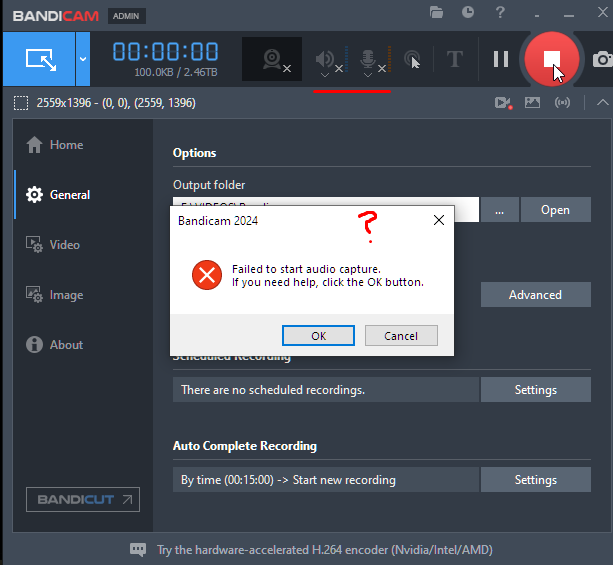Go to the Home tab
Viewport: 613px width, 565px height.
55,145
